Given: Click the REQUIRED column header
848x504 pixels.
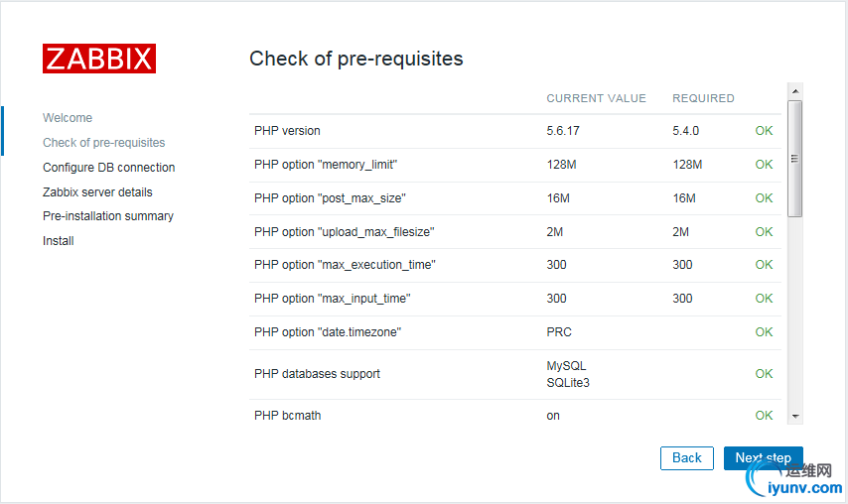Looking at the screenshot, I should (x=703, y=98).
